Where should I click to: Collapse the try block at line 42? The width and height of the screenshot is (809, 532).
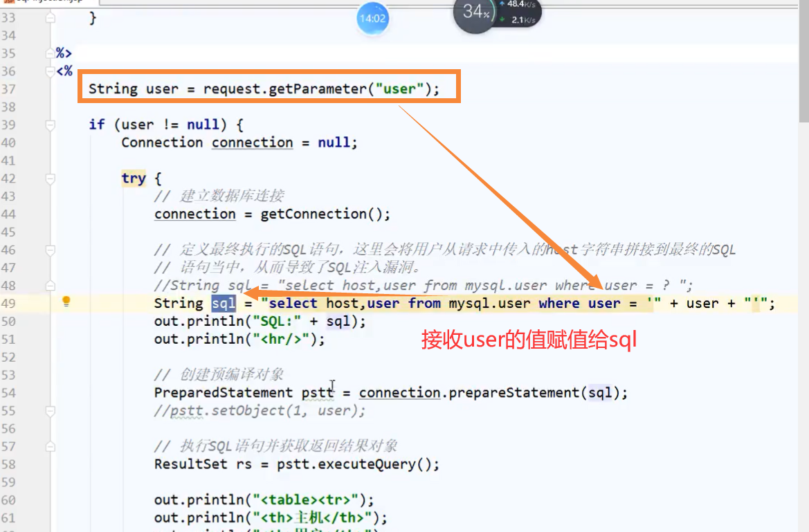(50, 178)
